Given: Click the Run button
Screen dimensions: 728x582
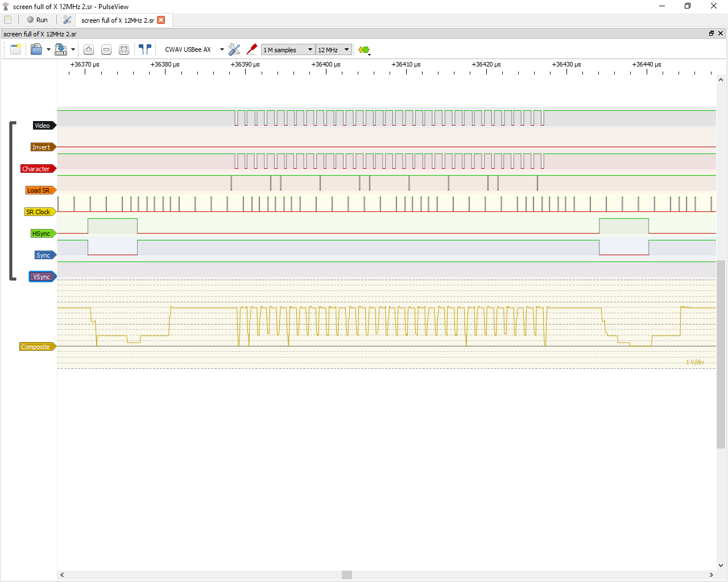Looking at the screenshot, I should 38,19.
